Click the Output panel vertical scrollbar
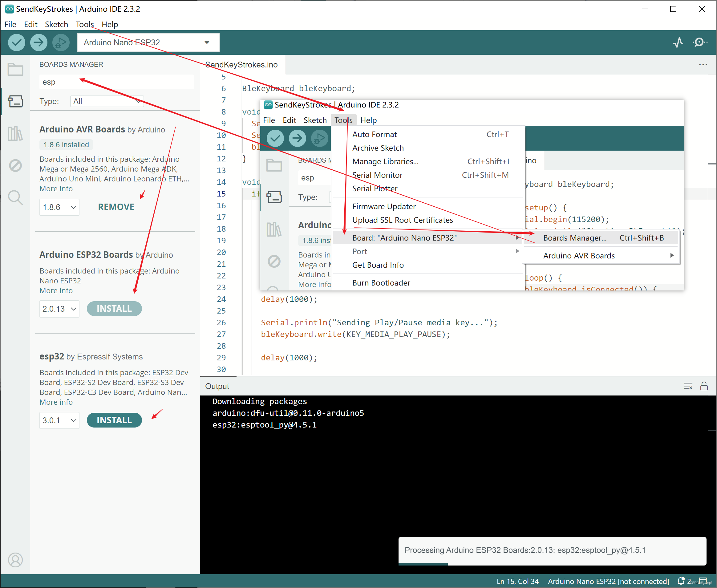This screenshot has width=717, height=588. click(712, 485)
